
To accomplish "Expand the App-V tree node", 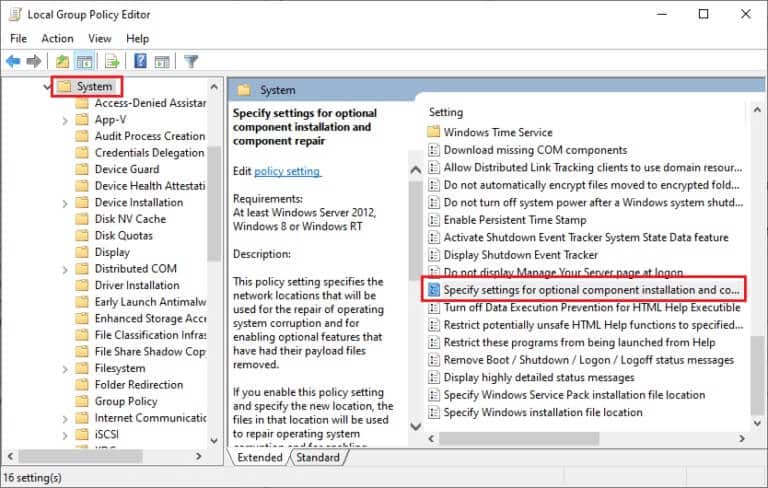I will [x=65, y=120].
